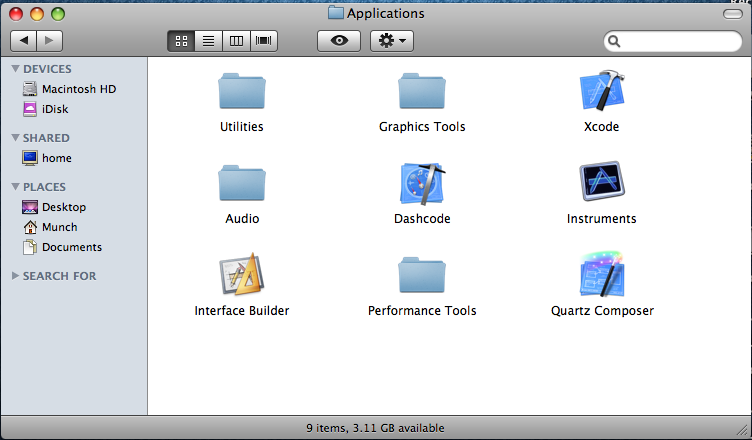Go forward with the right arrow button
752x440 pixels.
tap(50, 41)
